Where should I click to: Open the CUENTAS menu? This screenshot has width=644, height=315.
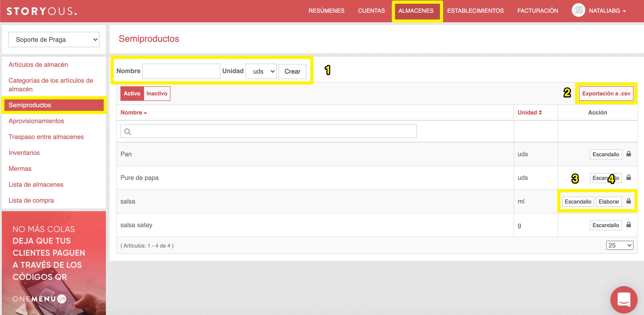[x=371, y=11]
